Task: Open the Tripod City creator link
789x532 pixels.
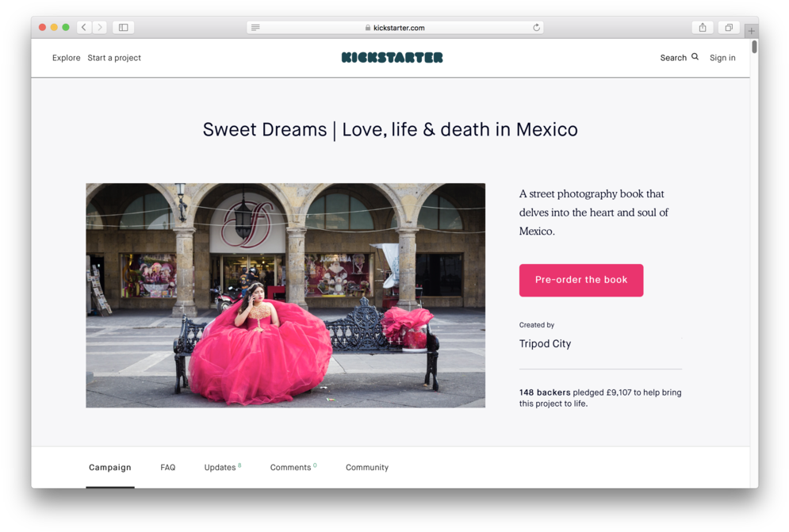Action: 545,343
